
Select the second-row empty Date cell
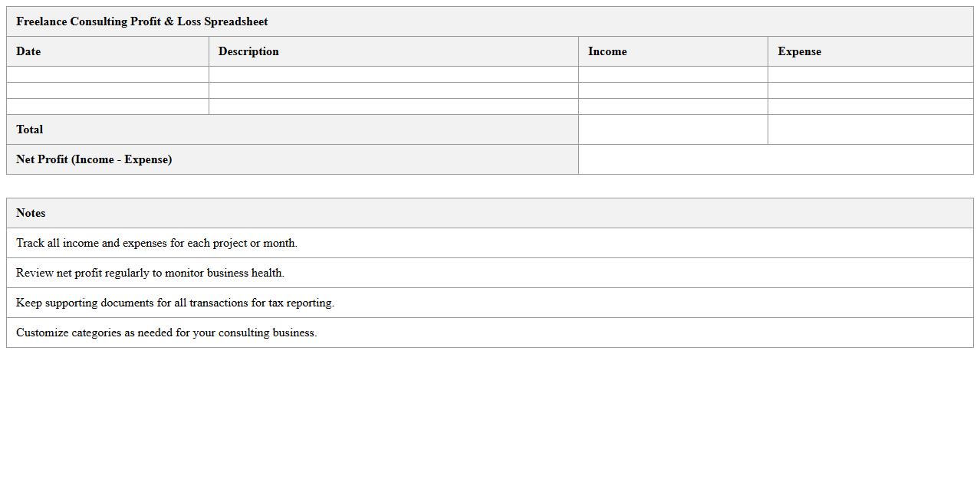click(107, 90)
